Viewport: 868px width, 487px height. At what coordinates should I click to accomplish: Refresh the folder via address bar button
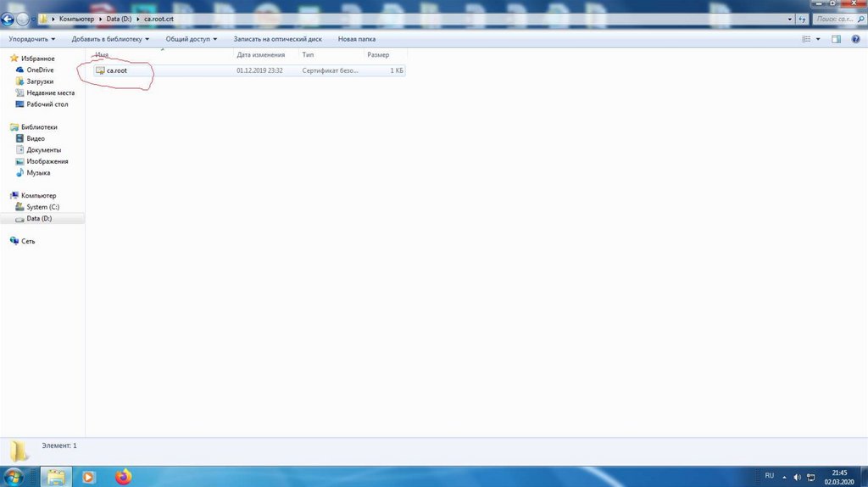(802, 19)
